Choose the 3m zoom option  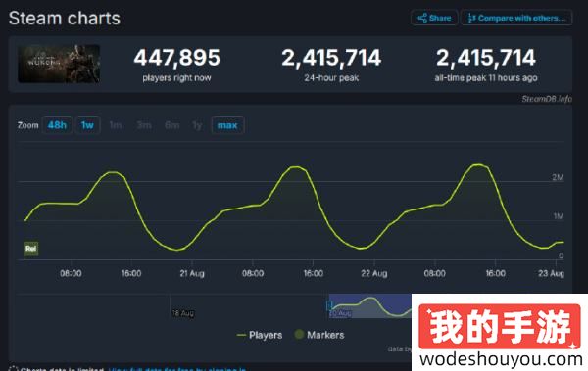144,125
